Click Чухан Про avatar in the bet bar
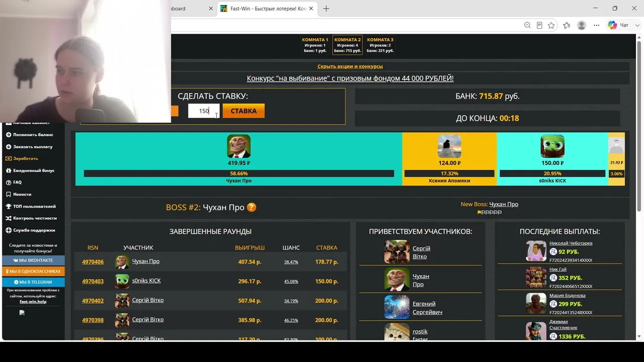 click(x=238, y=146)
